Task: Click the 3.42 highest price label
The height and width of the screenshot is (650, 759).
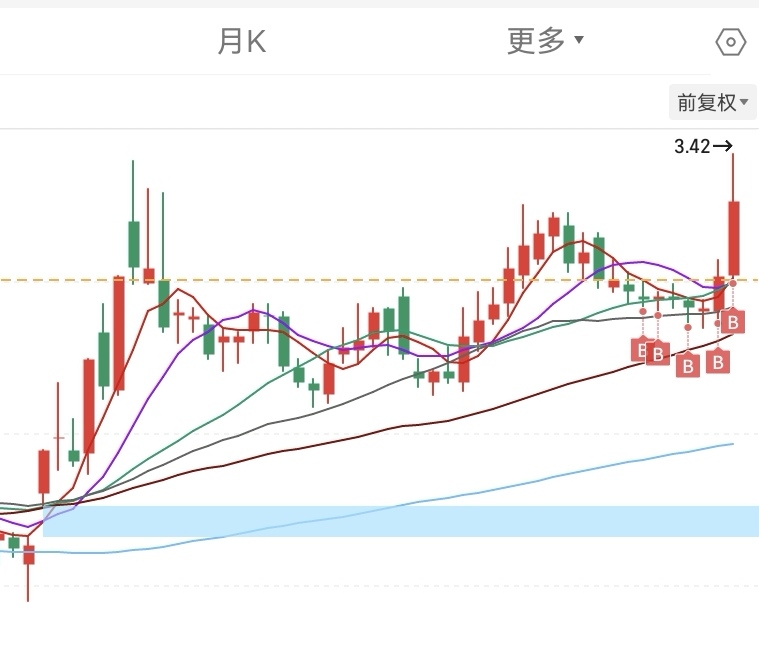Action: (692, 146)
